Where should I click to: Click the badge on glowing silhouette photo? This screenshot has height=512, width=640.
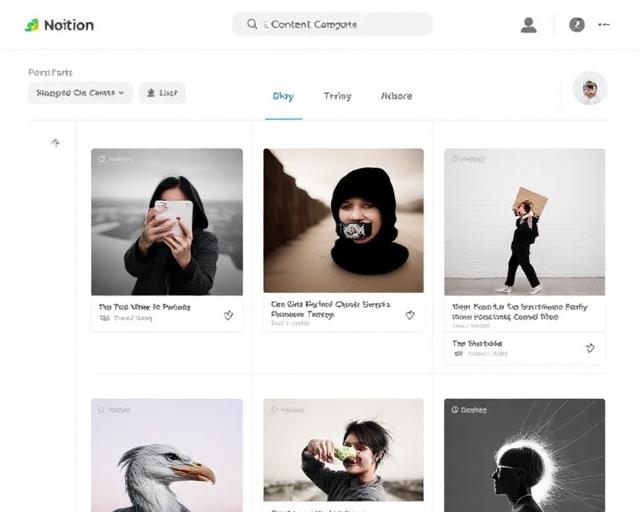469,410
